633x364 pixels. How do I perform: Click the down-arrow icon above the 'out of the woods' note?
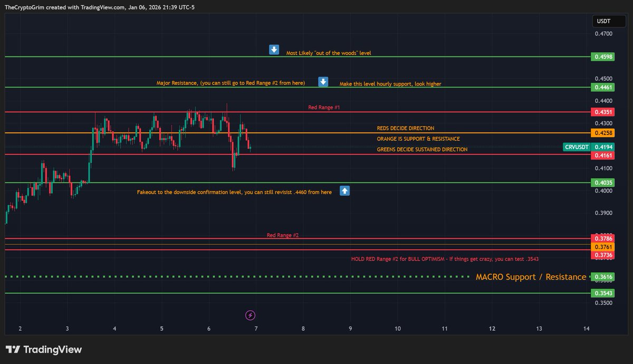(x=274, y=50)
